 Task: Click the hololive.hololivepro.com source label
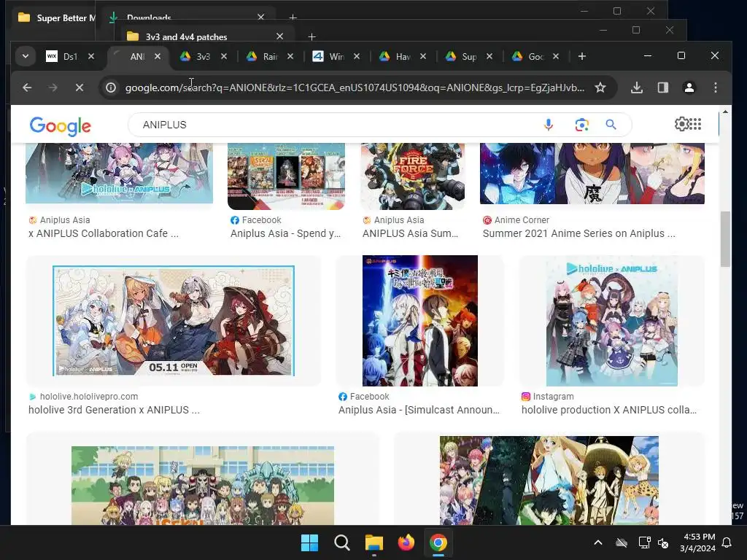coord(88,397)
